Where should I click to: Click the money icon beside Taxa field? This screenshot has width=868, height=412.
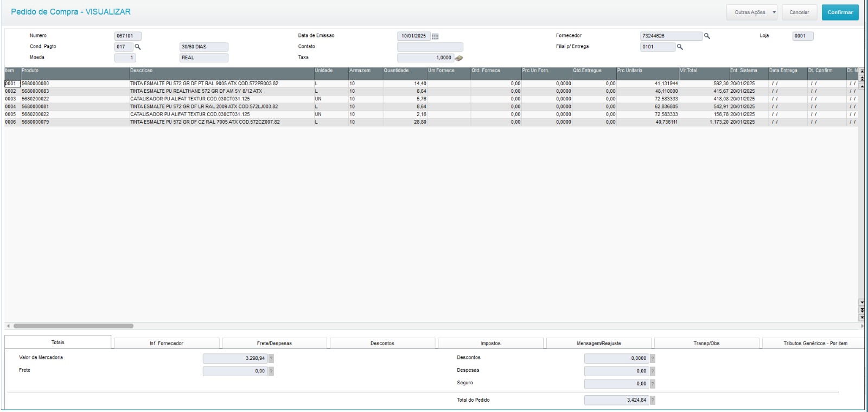click(x=459, y=58)
